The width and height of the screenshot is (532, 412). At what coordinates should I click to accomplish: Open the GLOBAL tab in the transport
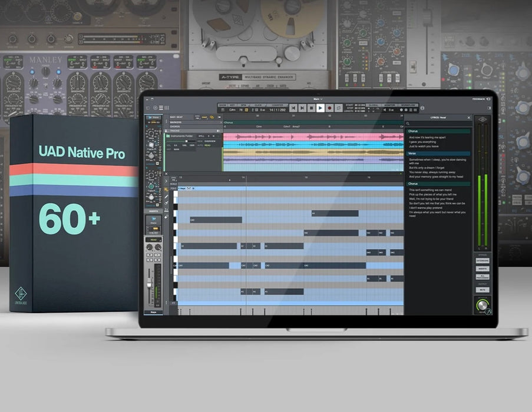[x=374, y=105]
